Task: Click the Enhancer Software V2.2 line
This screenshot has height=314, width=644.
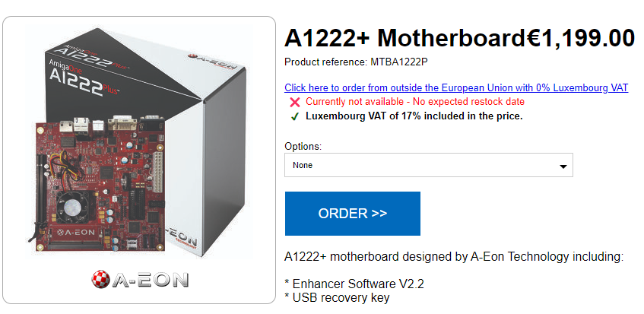Action: (x=354, y=284)
